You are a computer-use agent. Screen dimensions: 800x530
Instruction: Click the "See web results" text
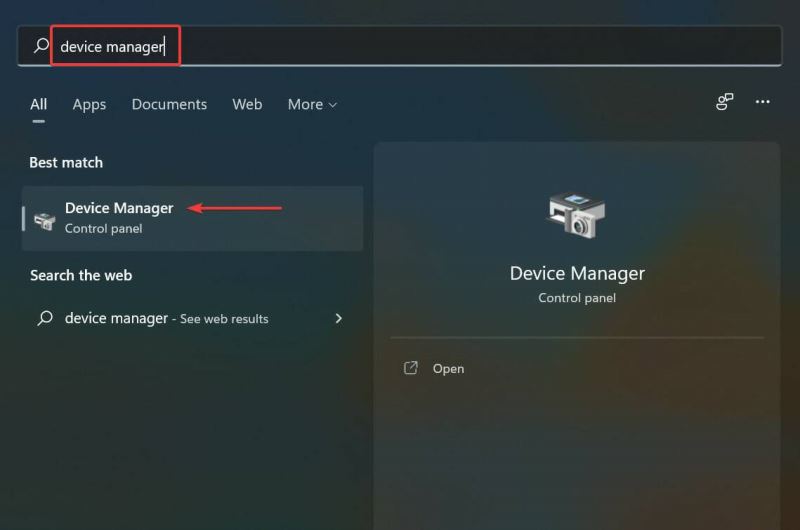point(224,319)
